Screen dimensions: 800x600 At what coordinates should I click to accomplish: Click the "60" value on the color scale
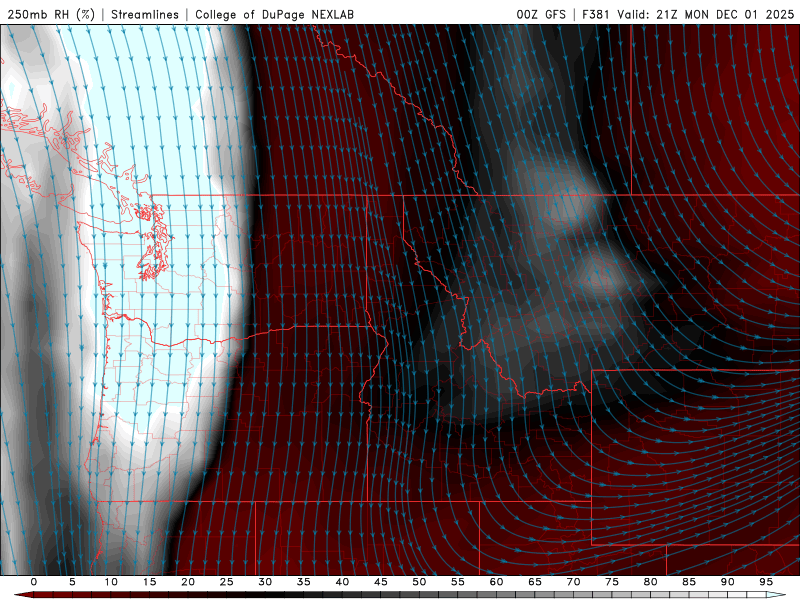496,582
